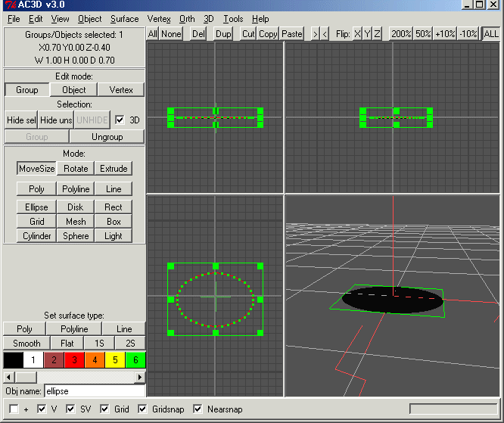Select Extrude mode
Screen dimensions: 504x423
coord(114,169)
